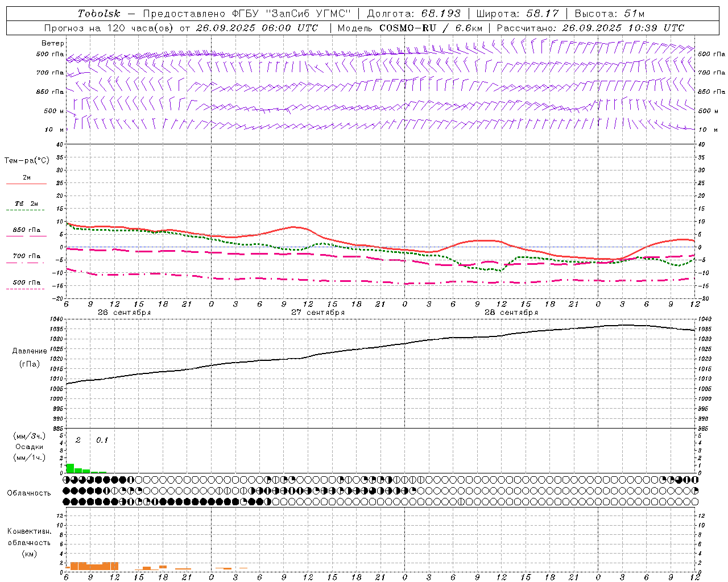Viewport: 728px width, 582px height.
Task: Click the "Tobolsk" station title
Action: (x=99, y=14)
